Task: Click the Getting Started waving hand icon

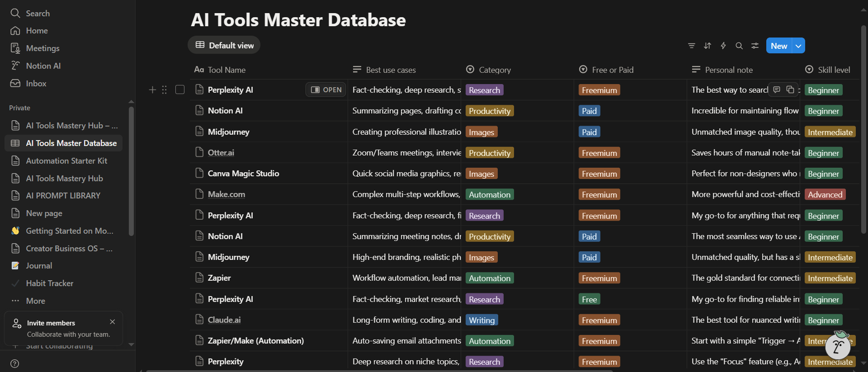Action: tap(15, 231)
